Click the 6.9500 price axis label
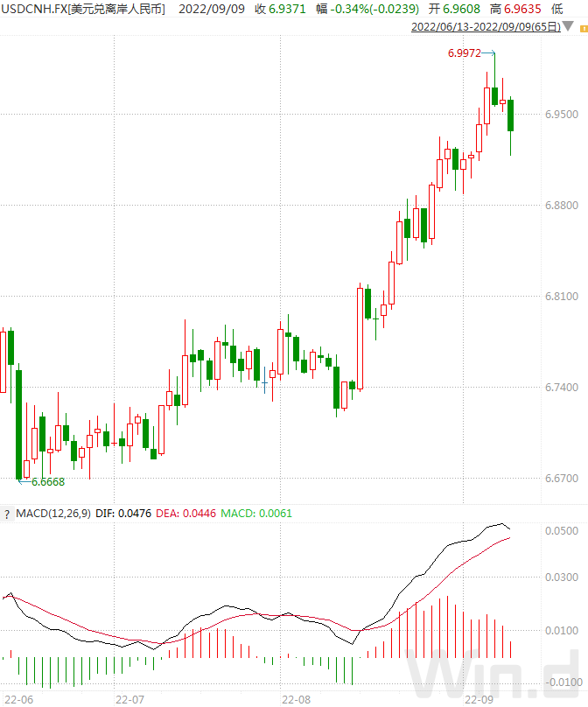Viewport: 588px width, 707px height. coord(562,114)
